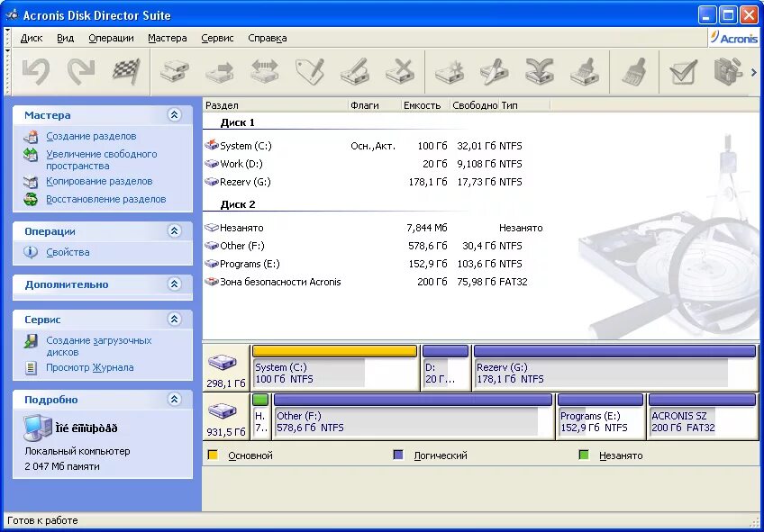Show more toolbar buttons via overflow chevron
The height and width of the screenshot is (532, 764).
(x=753, y=73)
